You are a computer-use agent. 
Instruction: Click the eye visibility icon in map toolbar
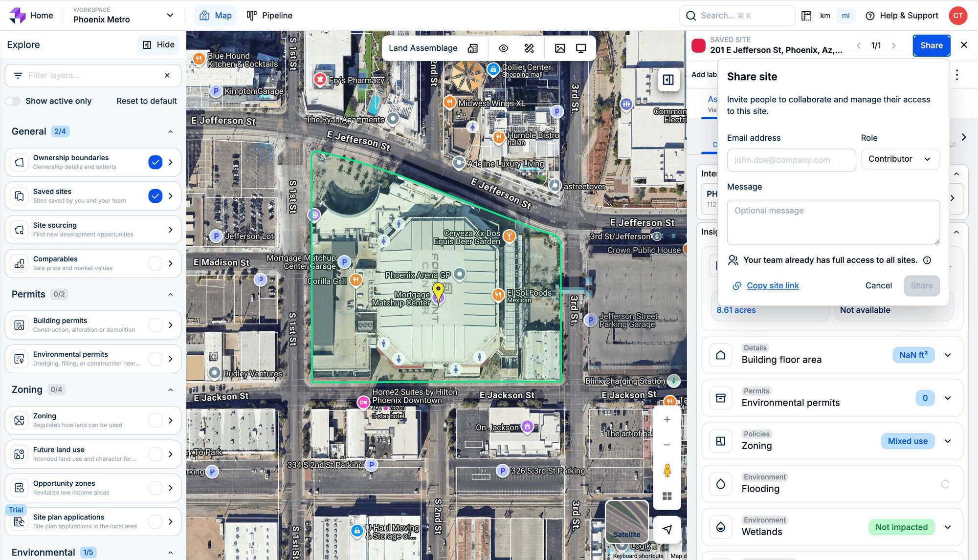pyautogui.click(x=503, y=48)
